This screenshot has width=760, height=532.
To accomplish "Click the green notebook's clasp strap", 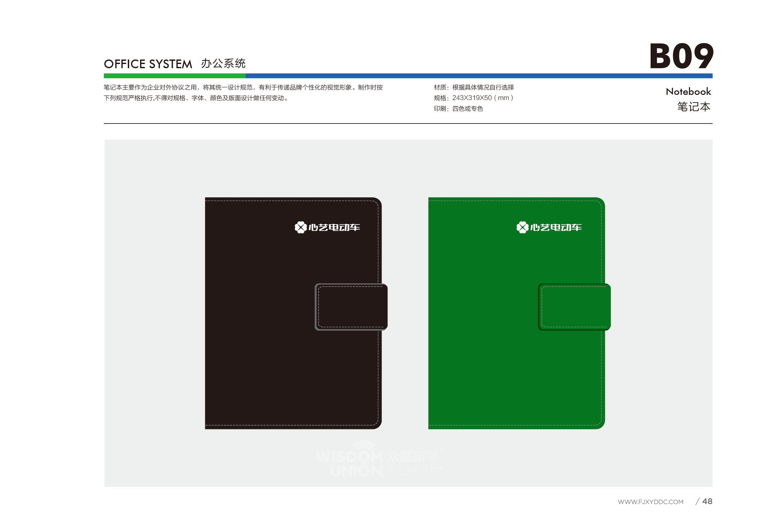I will click(x=574, y=307).
